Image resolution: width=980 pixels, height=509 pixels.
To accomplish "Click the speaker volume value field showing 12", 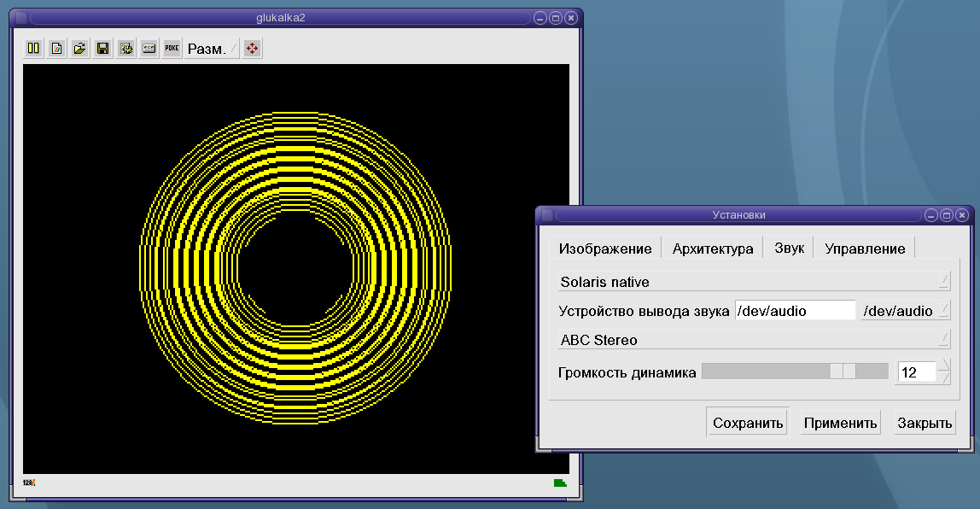I will coord(916,372).
